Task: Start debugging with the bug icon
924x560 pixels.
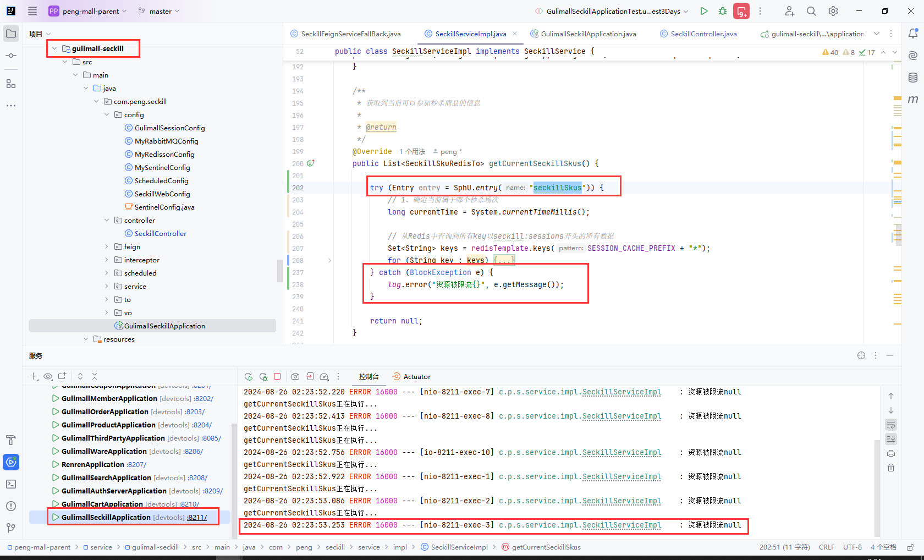Action: pos(723,11)
